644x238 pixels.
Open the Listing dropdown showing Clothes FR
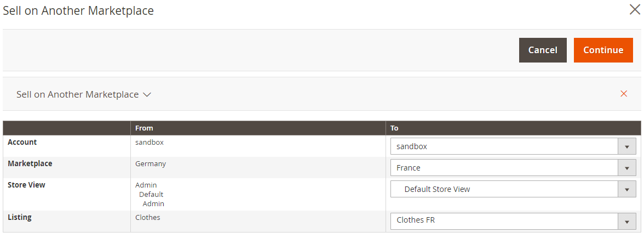(504, 220)
